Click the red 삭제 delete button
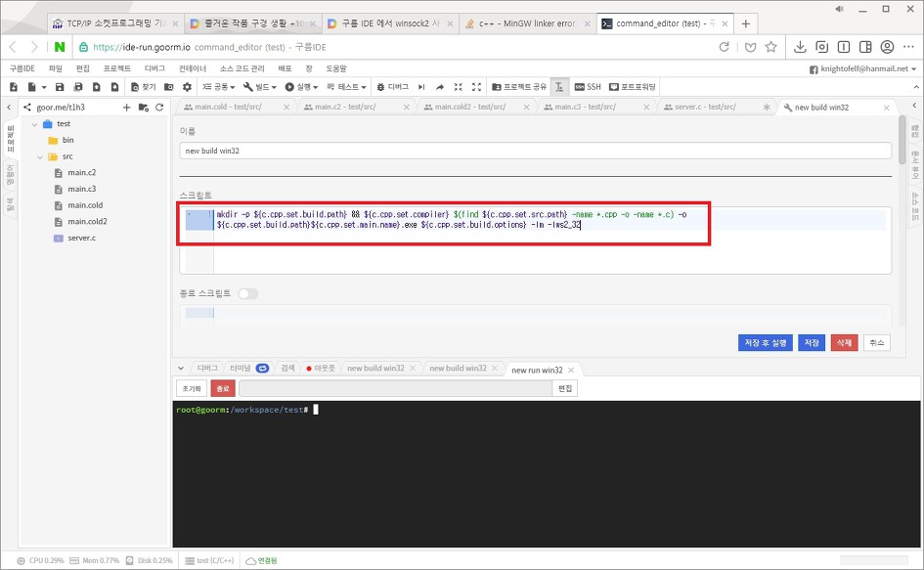This screenshot has width=924, height=570. pyautogui.click(x=844, y=342)
